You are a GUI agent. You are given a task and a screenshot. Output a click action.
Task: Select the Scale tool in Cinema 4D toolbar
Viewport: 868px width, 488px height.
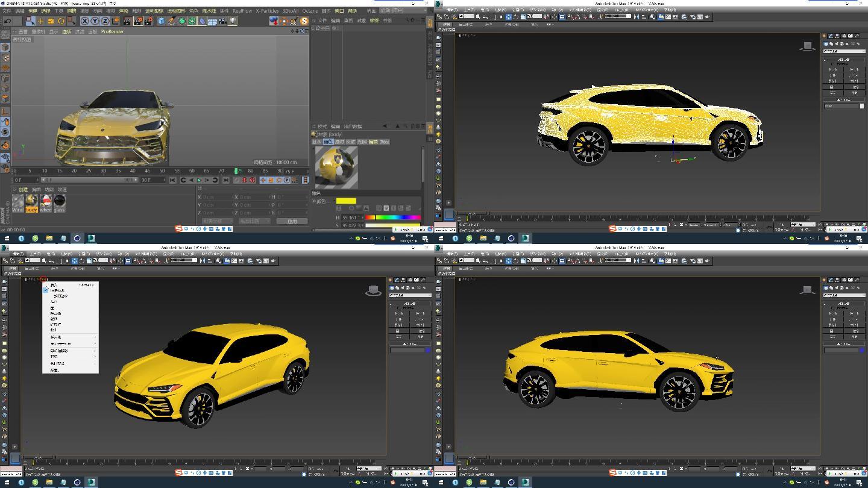(51, 21)
